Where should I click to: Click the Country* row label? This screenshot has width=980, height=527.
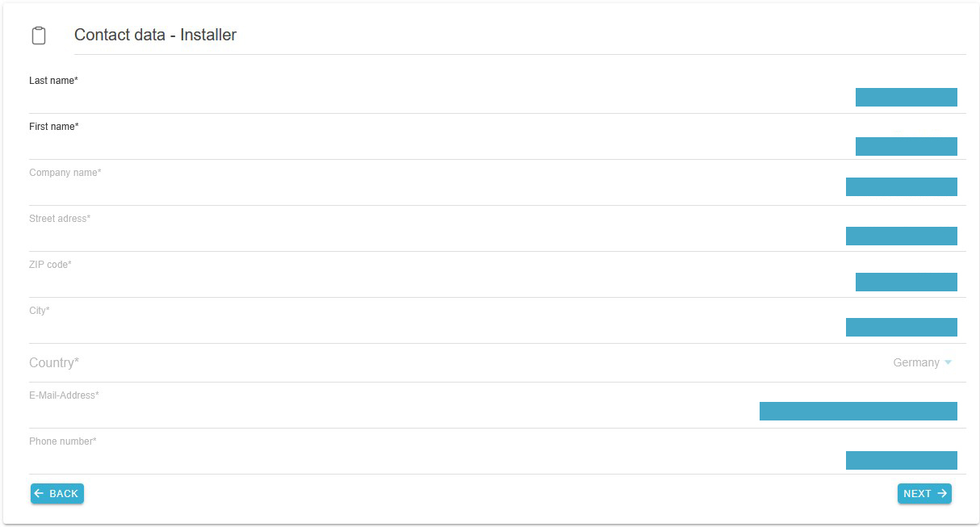(54, 363)
